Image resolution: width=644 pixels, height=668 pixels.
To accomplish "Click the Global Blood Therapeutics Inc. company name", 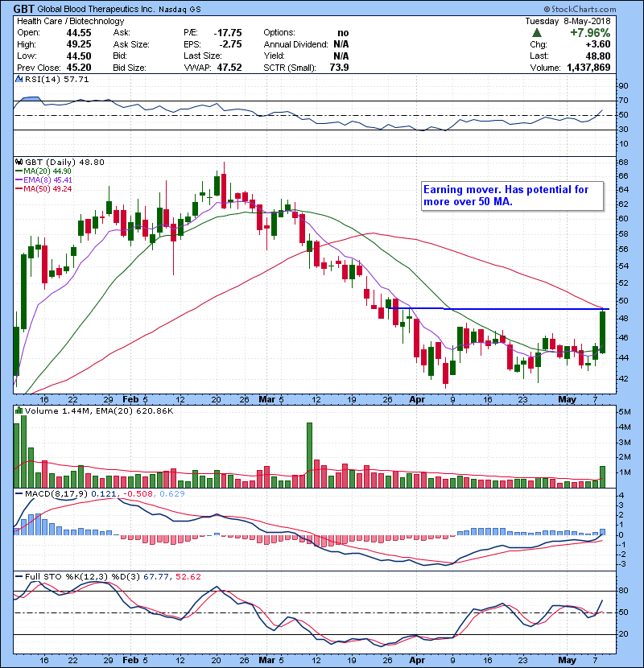I will tap(96, 9).
